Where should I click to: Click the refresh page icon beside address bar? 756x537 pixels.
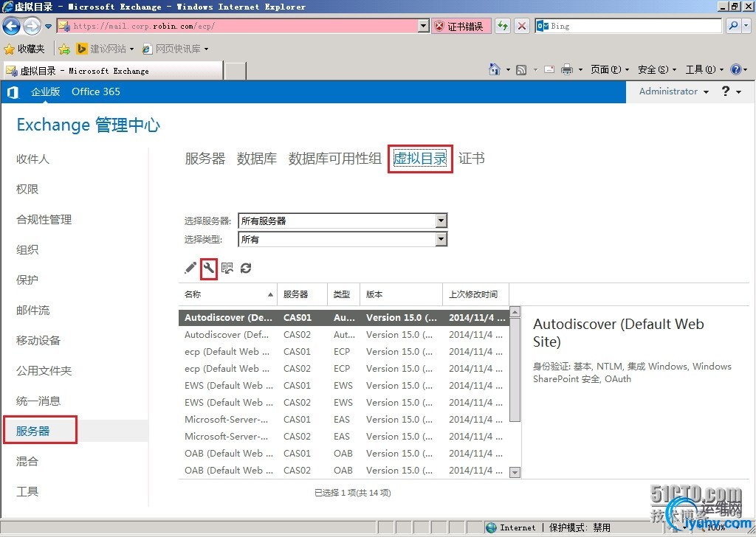503,26
